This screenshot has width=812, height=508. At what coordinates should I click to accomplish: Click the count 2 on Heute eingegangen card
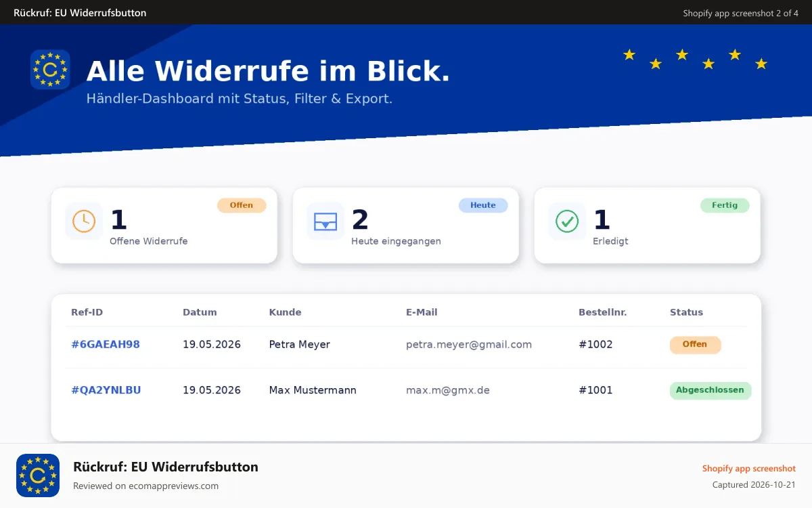pyautogui.click(x=360, y=220)
